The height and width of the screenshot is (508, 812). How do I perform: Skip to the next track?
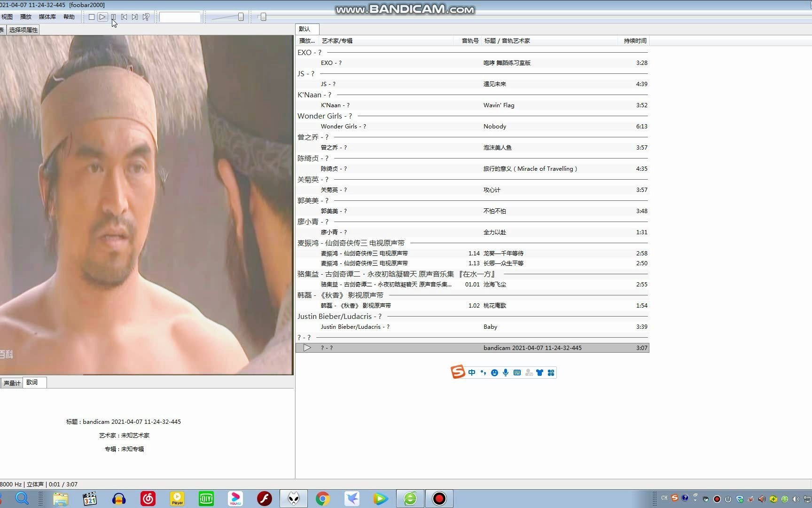pos(135,17)
